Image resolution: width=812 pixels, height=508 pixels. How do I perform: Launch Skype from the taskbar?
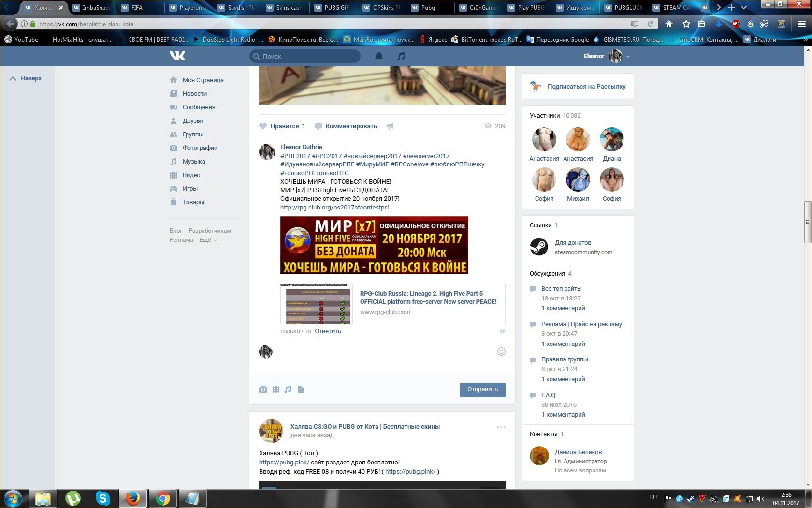click(x=103, y=498)
